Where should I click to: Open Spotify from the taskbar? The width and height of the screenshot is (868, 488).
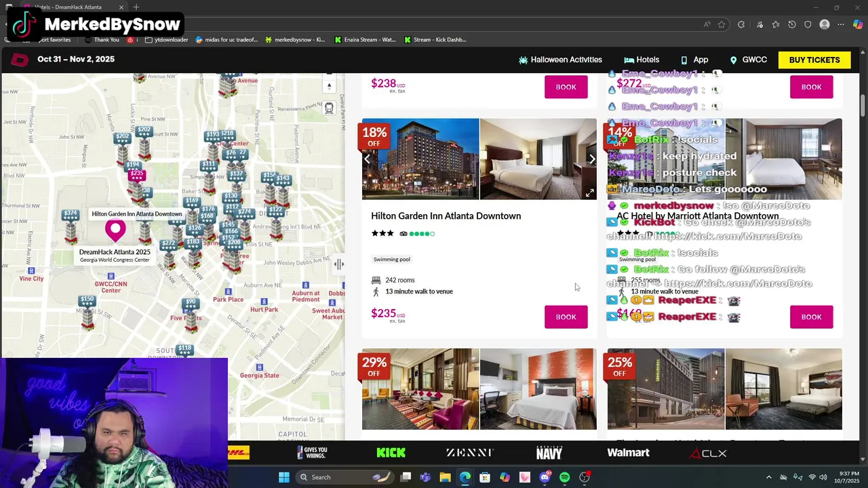[x=564, y=477]
